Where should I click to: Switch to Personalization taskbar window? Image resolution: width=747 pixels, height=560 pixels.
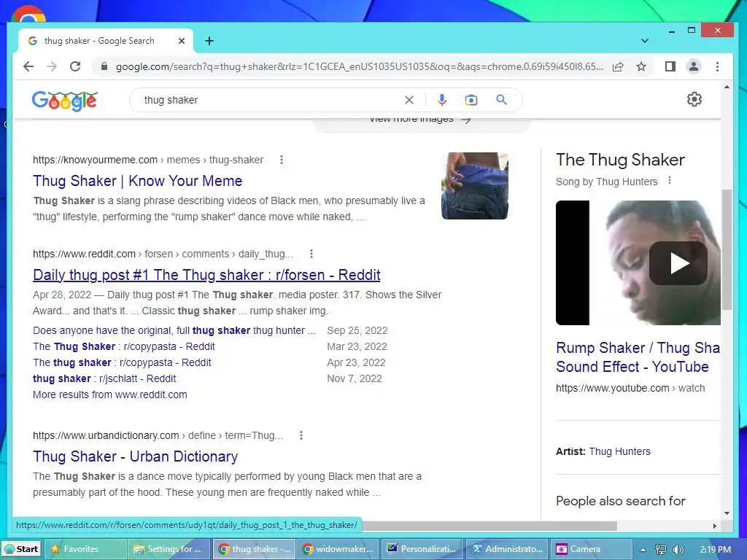point(422,549)
